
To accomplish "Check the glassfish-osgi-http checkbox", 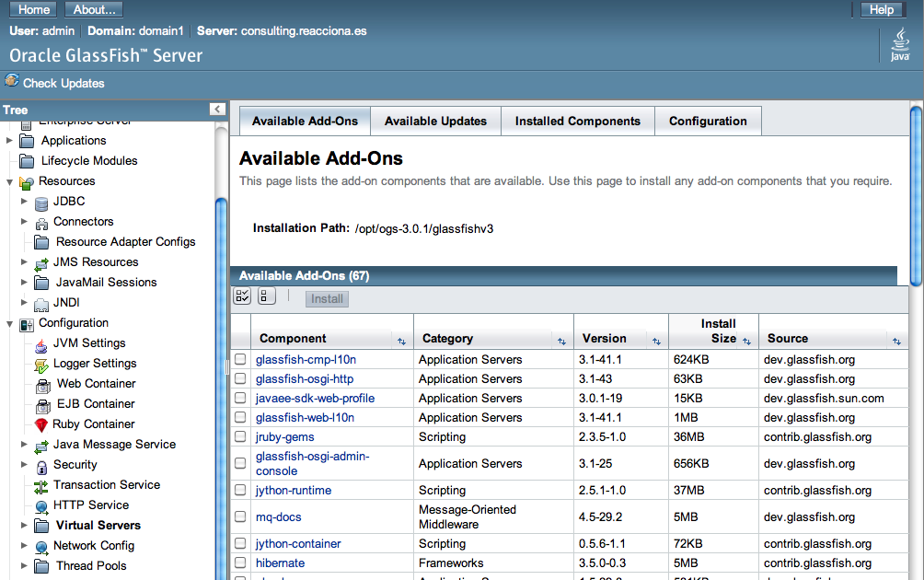I will click(240, 378).
